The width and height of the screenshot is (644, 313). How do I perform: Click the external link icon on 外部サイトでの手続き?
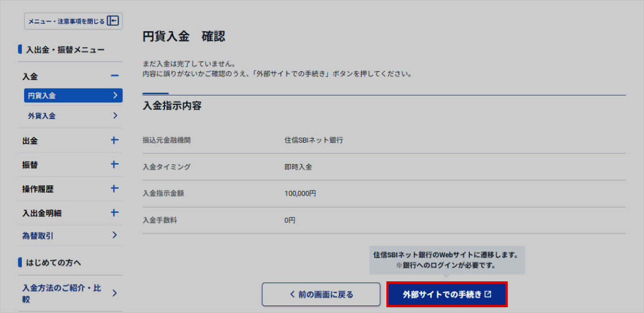(x=488, y=294)
